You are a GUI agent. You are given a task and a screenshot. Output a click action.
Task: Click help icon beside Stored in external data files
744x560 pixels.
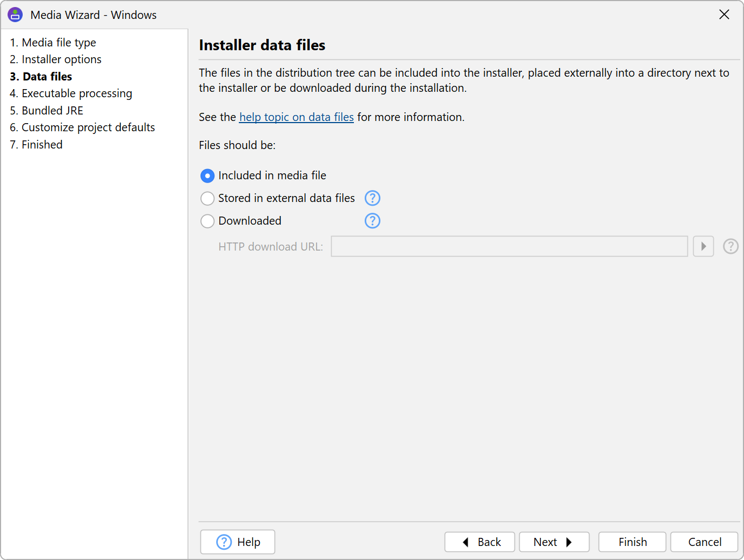372,198
